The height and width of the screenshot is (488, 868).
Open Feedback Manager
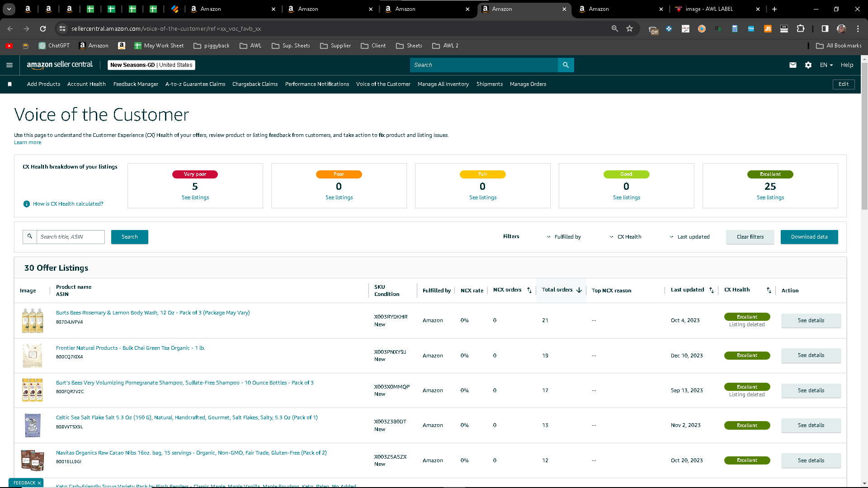(136, 84)
